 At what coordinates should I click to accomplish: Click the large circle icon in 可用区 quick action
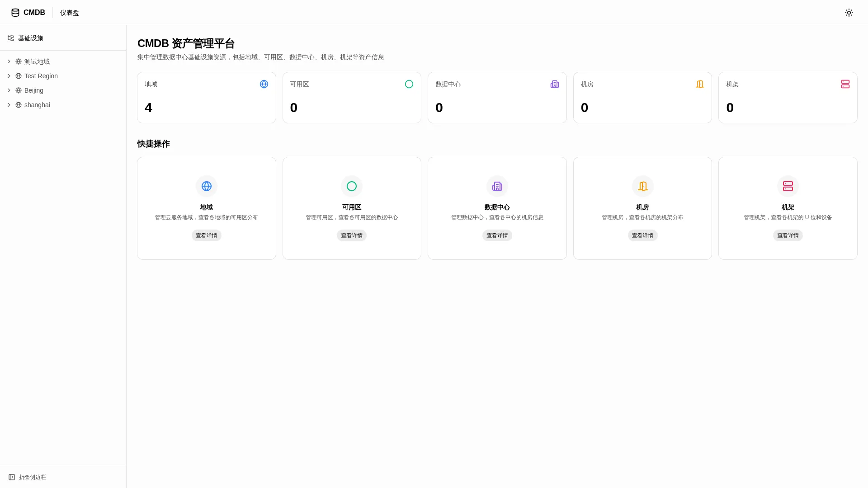click(x=352, y=186)
